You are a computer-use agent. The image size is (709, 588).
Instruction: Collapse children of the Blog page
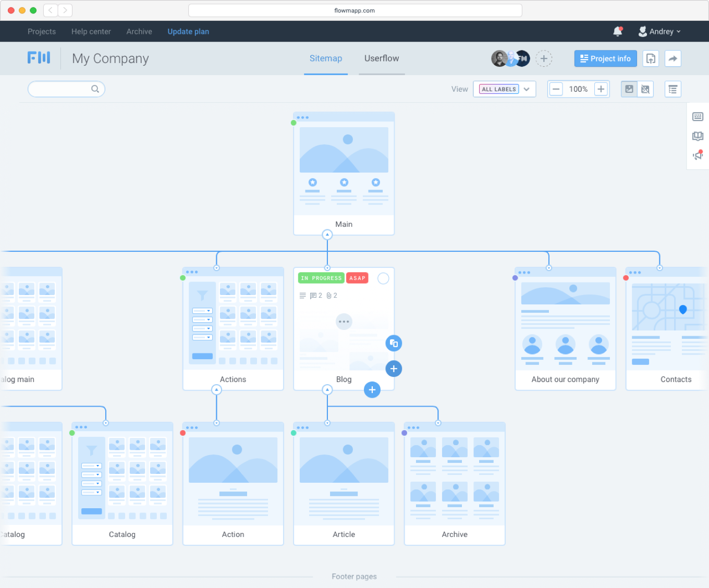327,389
